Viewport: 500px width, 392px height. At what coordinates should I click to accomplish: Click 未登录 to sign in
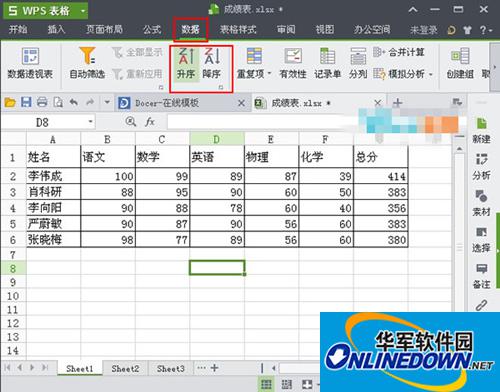pos(424,30)
